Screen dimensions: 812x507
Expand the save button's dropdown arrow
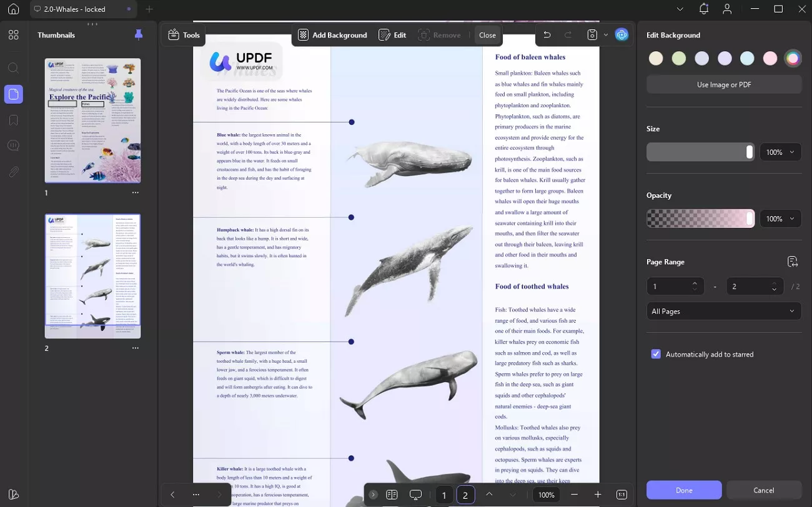(x=605, y=34)
